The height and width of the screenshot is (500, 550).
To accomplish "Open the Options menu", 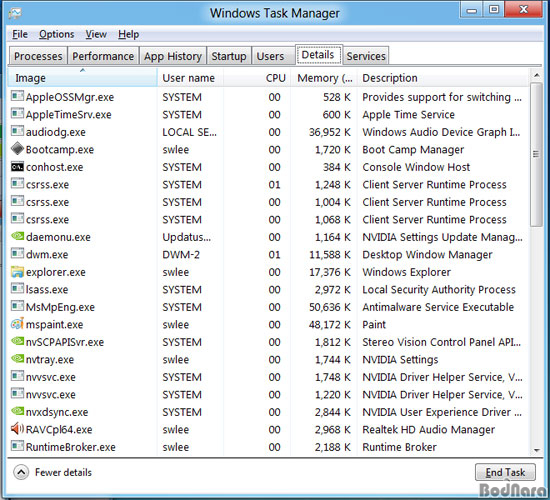I will pos(56,34).
